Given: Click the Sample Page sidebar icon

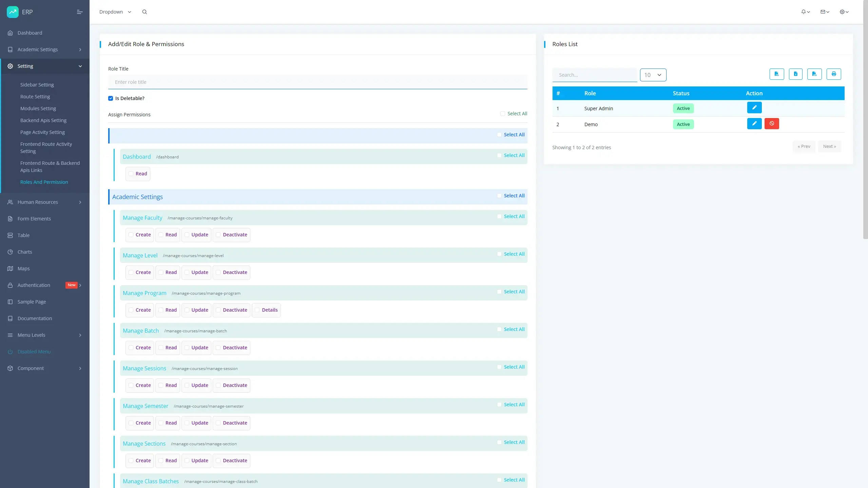Looking at the screenshot, I should tap(10, 302).
